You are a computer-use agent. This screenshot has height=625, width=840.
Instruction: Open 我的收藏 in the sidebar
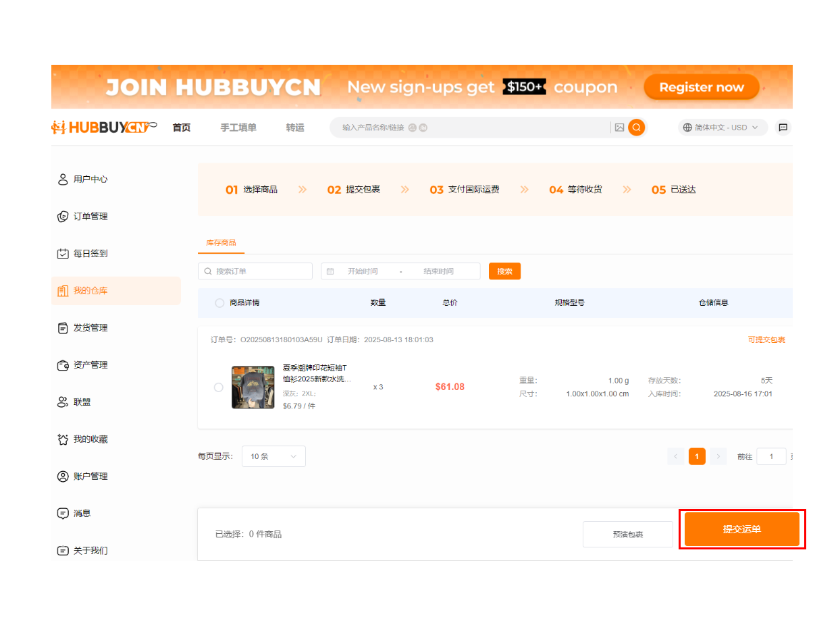pos(90,439)
